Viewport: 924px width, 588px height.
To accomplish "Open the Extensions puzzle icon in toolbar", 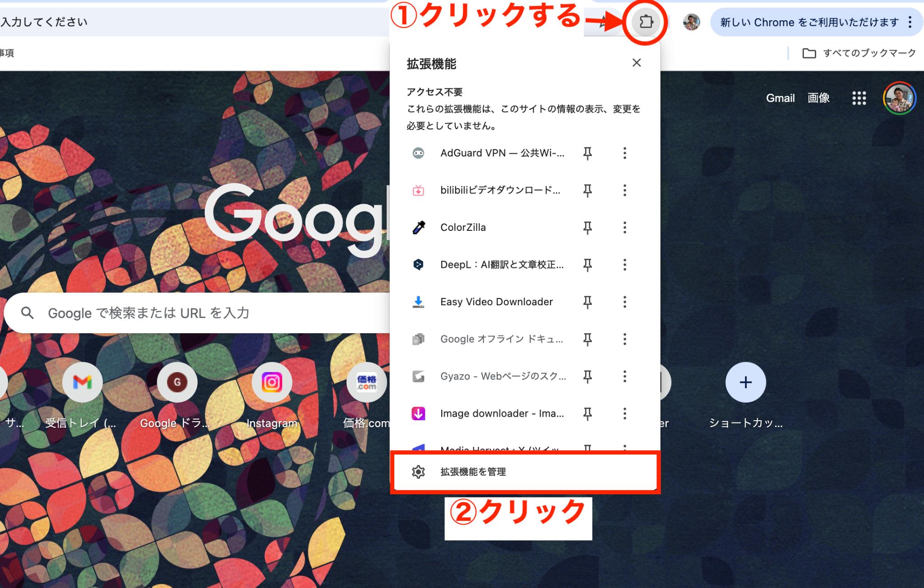I will pyautogui.click(x=646, y=21).
